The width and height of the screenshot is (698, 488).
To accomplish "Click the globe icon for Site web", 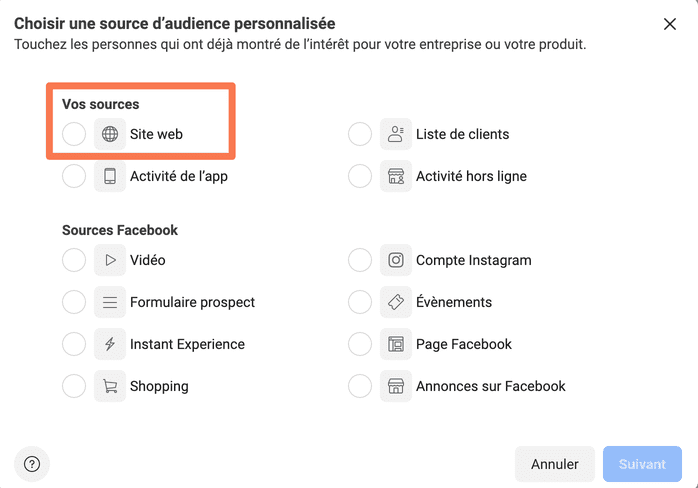I will (110, 134).
